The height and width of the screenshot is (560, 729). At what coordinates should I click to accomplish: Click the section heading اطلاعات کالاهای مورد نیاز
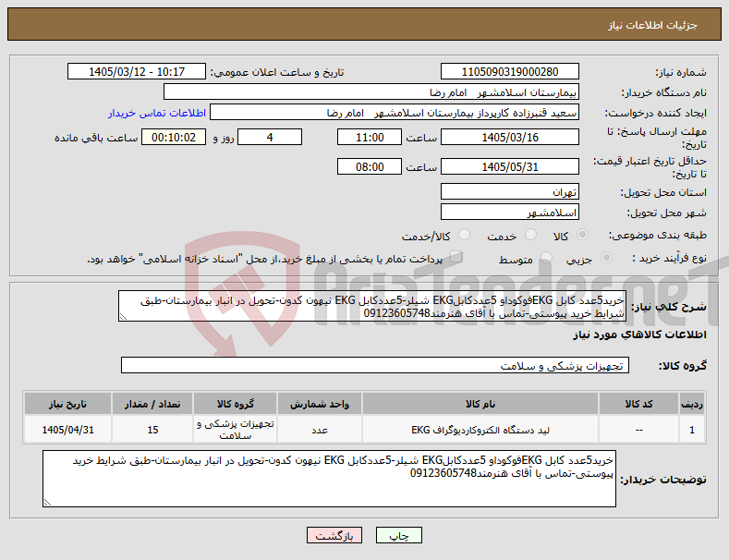(x=639, y=335)
